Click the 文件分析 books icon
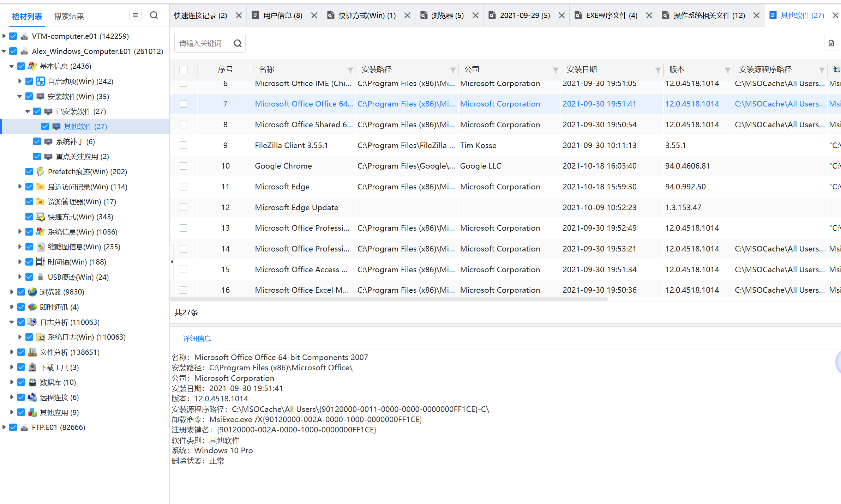The height and width of the screenshot is (504, 841). tap(32, 352)
